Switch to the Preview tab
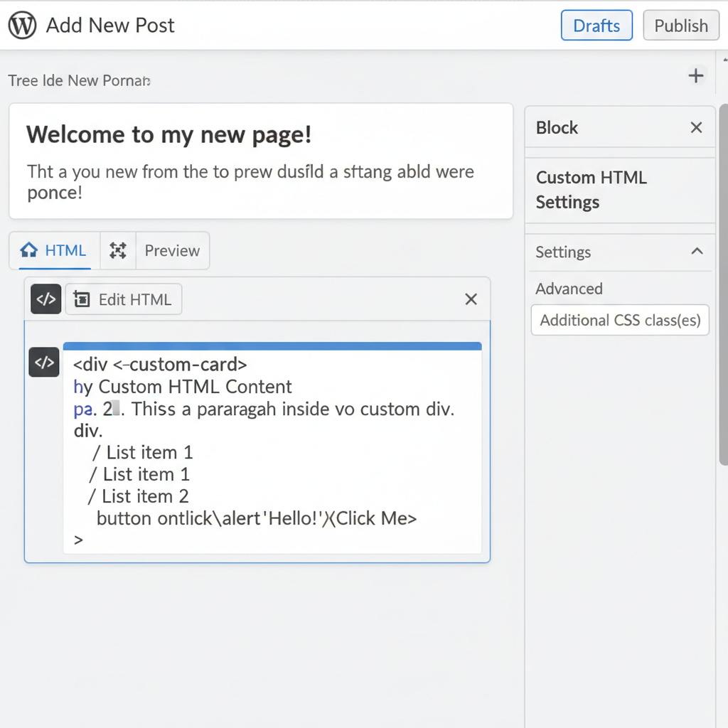Screen dimensions: 728x728 point(172,250)
